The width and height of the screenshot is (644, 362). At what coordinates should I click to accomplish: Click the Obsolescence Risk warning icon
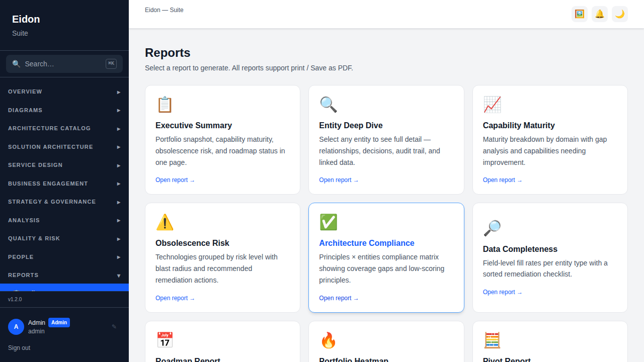[165, 222]
